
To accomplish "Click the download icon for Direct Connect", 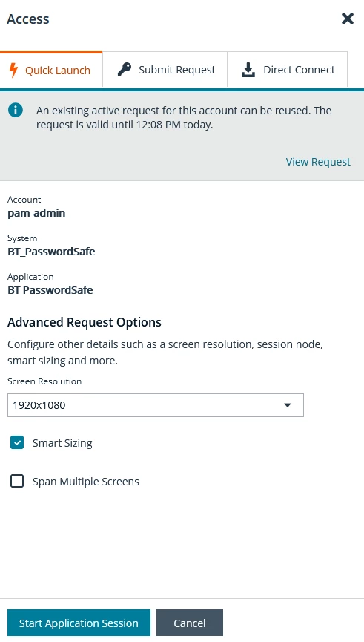I will click(x=248, y=70).
